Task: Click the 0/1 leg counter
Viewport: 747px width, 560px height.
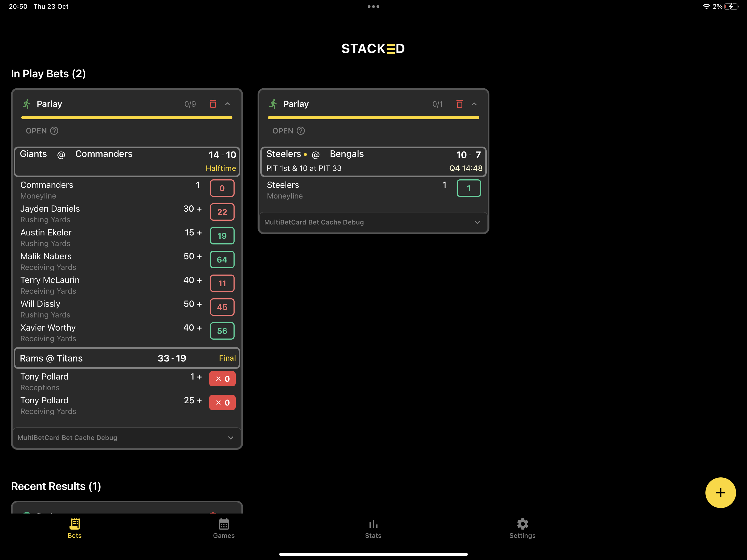Action: 437,104
